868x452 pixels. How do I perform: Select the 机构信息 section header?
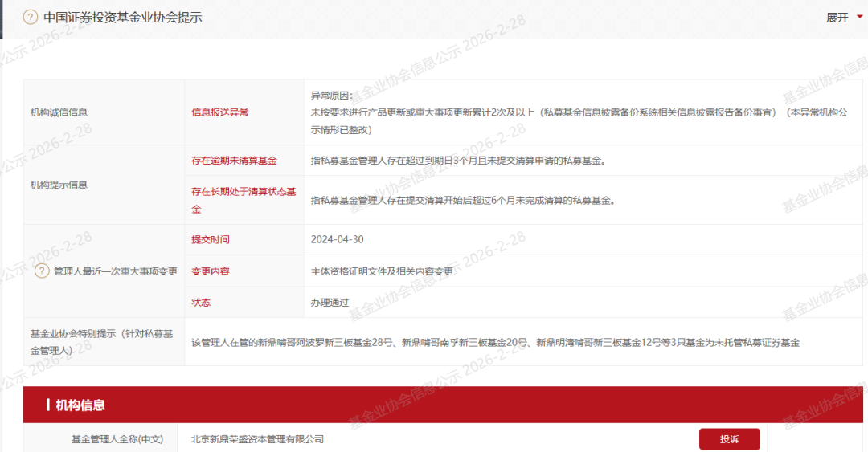(80, 405)
